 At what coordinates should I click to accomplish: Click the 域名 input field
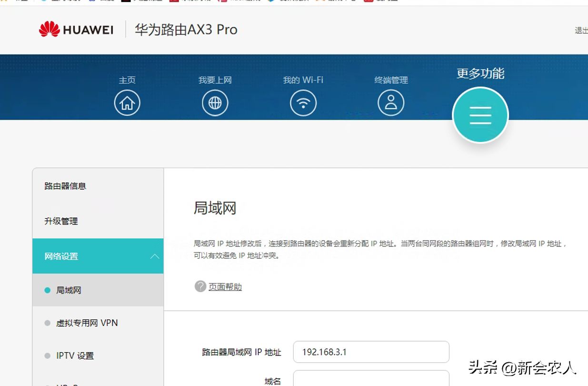(x=371, y=379)
